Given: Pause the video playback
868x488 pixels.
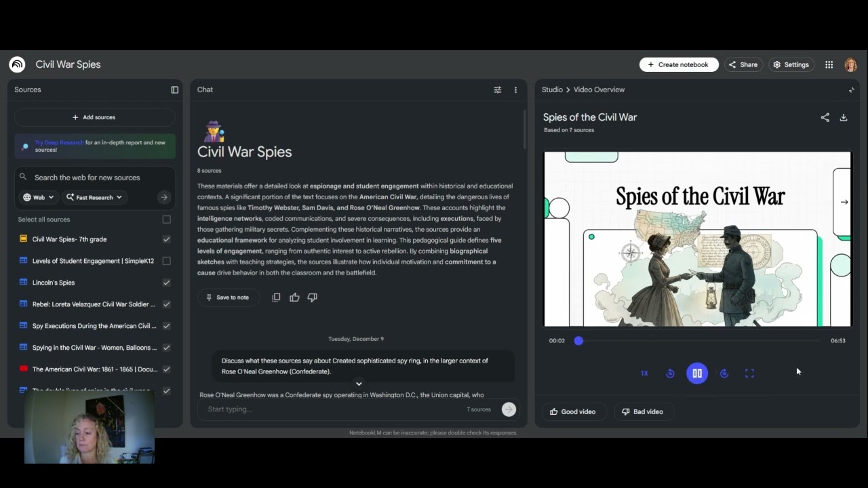Looking at the screenshot, I should click(x=697, y=373).
